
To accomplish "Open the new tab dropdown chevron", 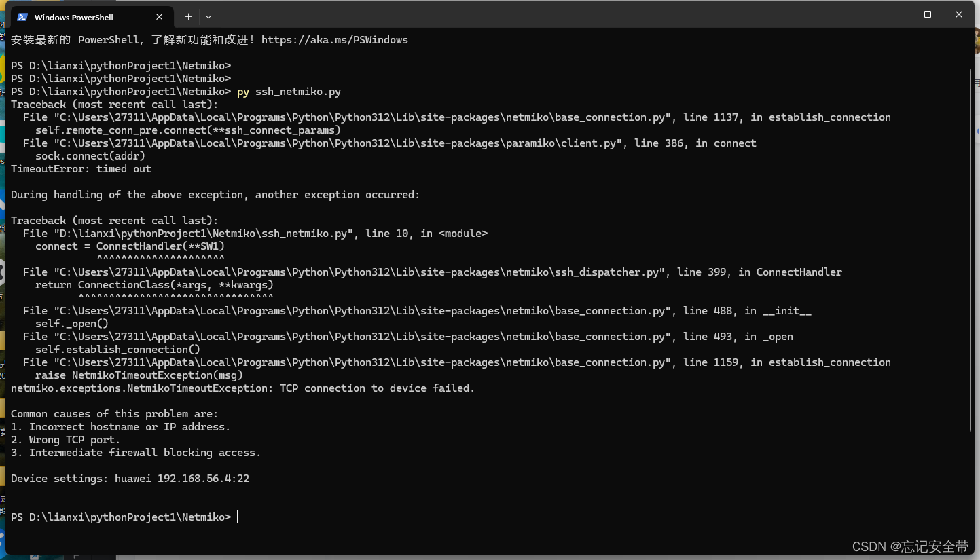I will [208, 16].
